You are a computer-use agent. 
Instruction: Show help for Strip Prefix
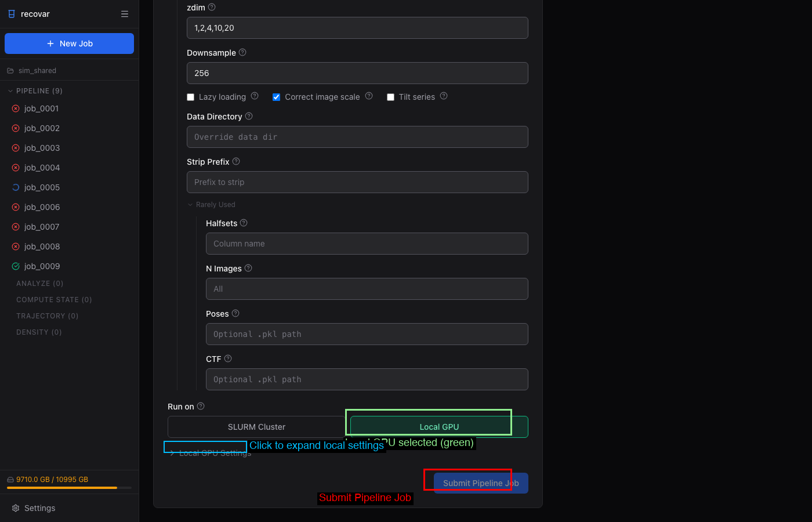coord(236,161)
